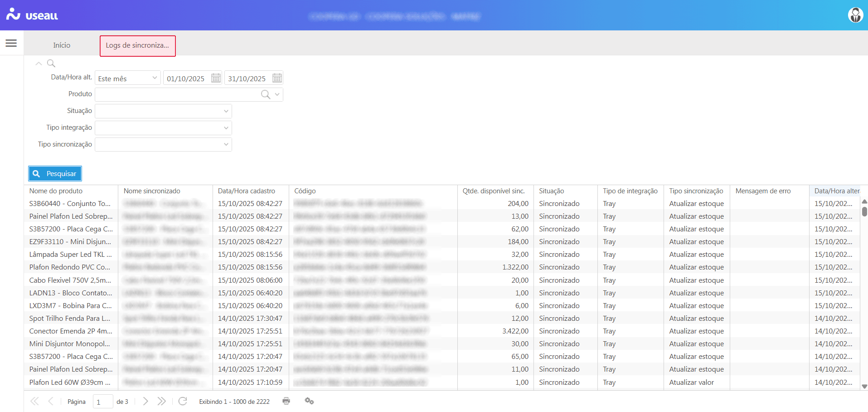Switch to the Início tab
Screen dimensions: 868x412
pyautogui.click(x=62, y=45)
